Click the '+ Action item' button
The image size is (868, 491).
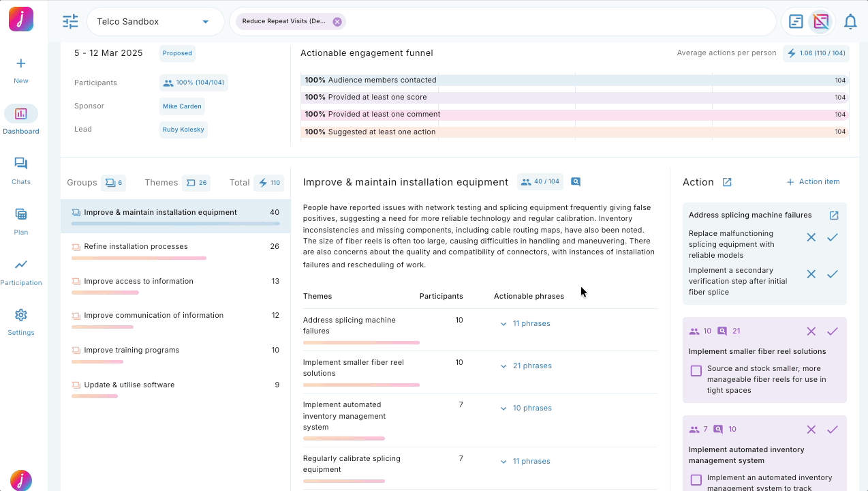coord(813,182)
